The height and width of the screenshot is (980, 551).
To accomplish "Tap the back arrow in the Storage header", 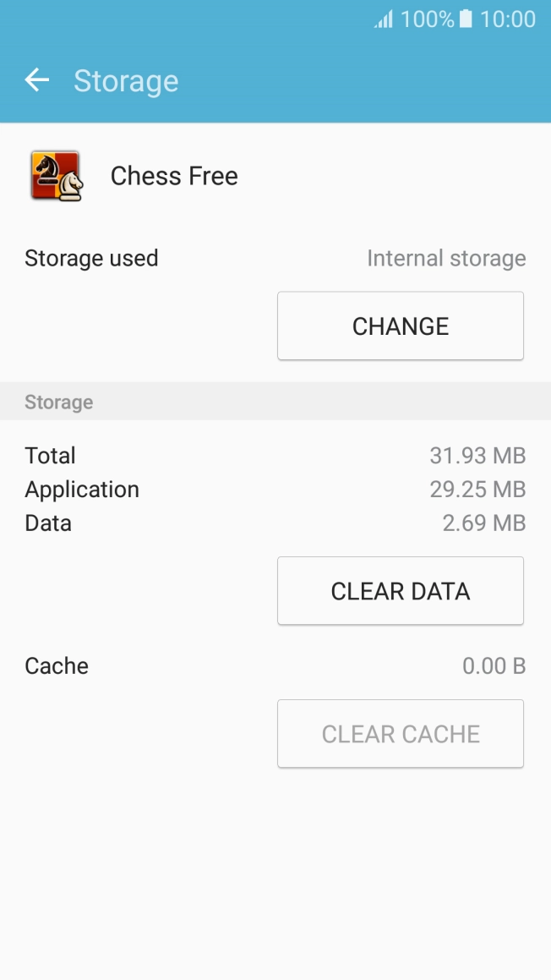I will coord(36,79).
